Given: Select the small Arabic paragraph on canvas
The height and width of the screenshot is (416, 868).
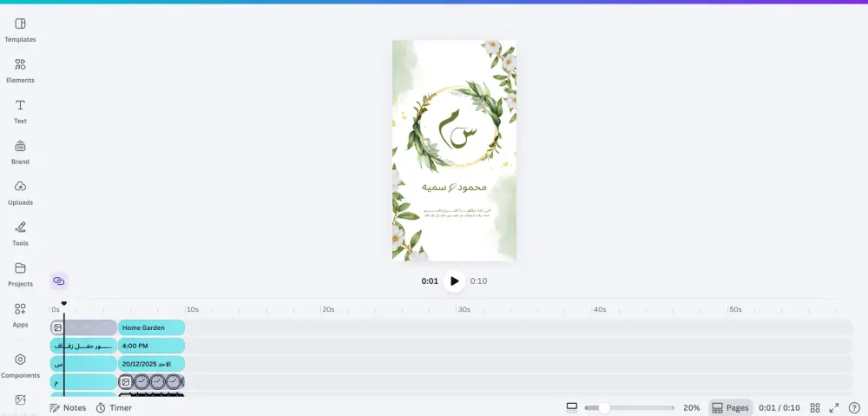Looking at the screenshot, I should (457, 213).
